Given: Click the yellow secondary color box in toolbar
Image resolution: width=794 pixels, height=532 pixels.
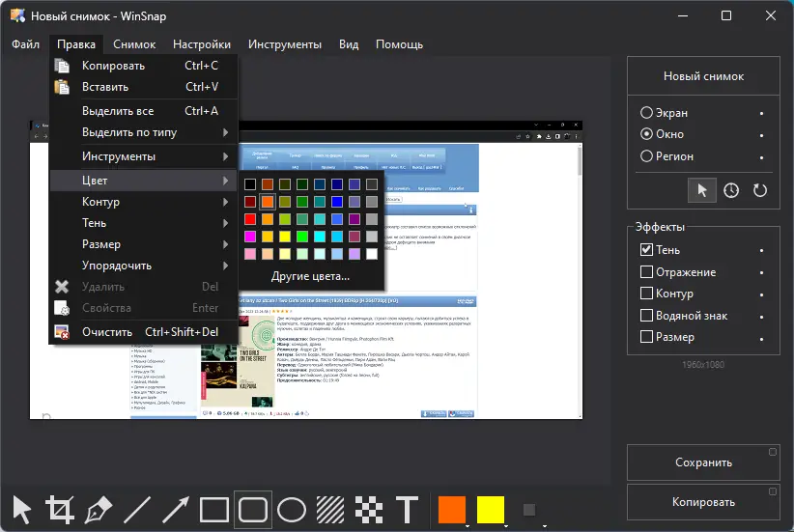Looking at the screenshot, I should pos(490,509).
